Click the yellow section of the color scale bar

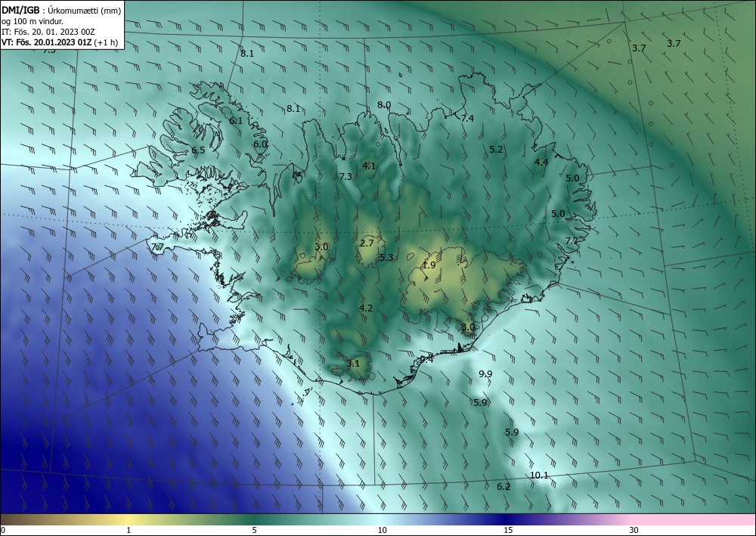point(129,519)
